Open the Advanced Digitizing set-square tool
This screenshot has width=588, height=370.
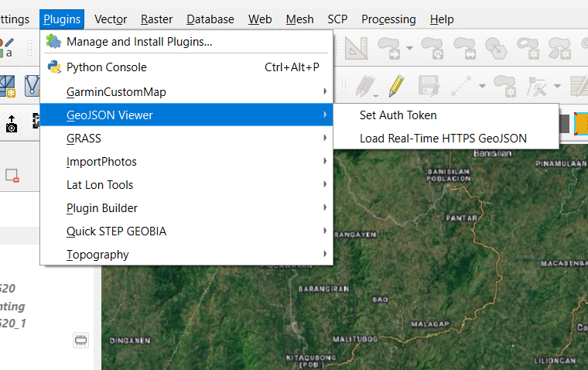coord(356,48)
